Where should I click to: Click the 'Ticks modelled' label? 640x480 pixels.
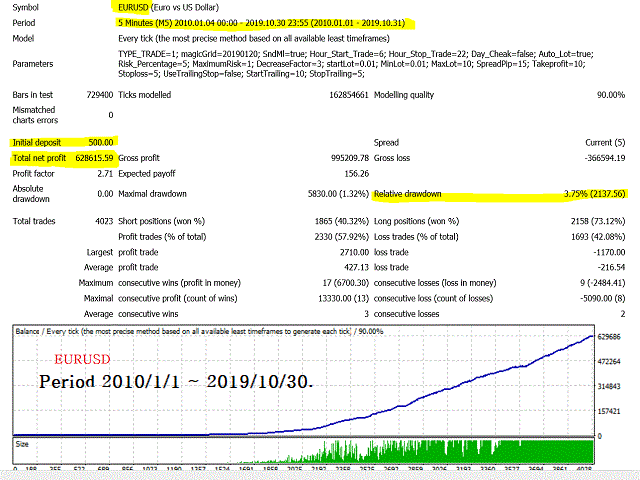coord(144,95)
